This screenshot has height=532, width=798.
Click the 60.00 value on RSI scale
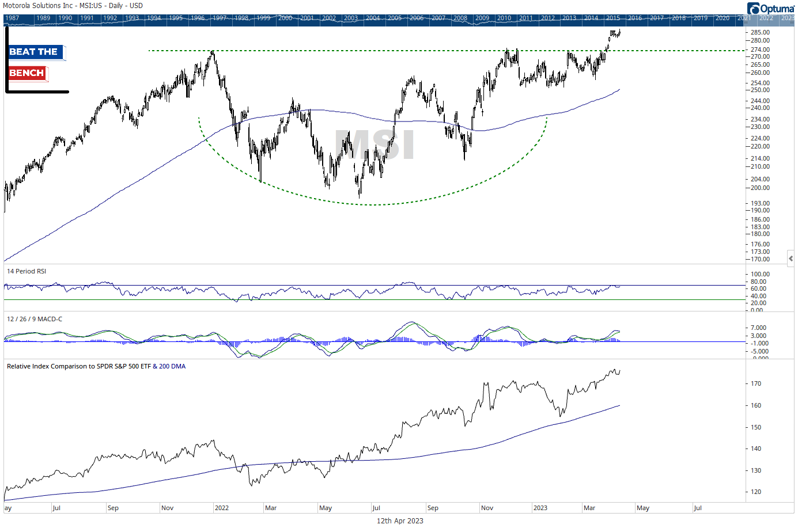[759, 288]
